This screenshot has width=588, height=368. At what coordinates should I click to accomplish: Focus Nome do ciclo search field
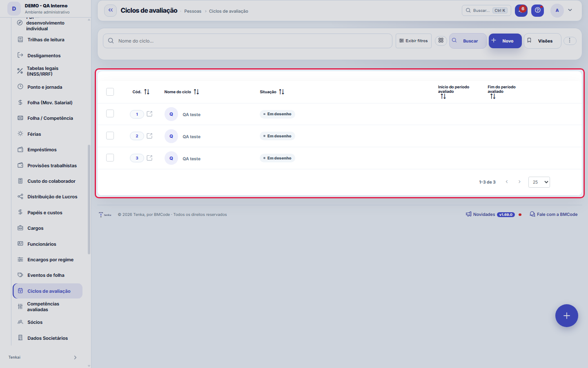coord(247,41)
